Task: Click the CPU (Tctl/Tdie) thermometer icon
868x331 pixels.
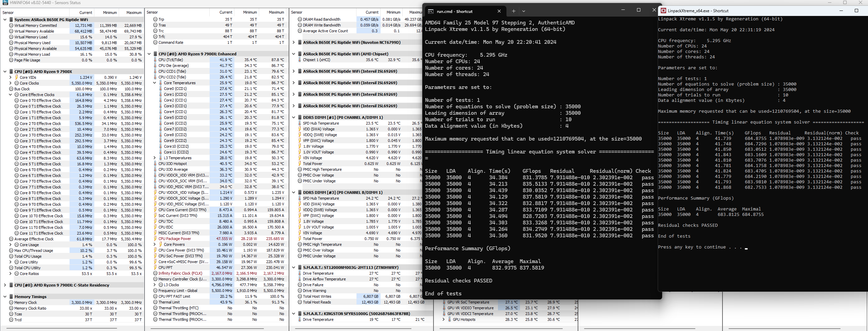Action: 155,60
